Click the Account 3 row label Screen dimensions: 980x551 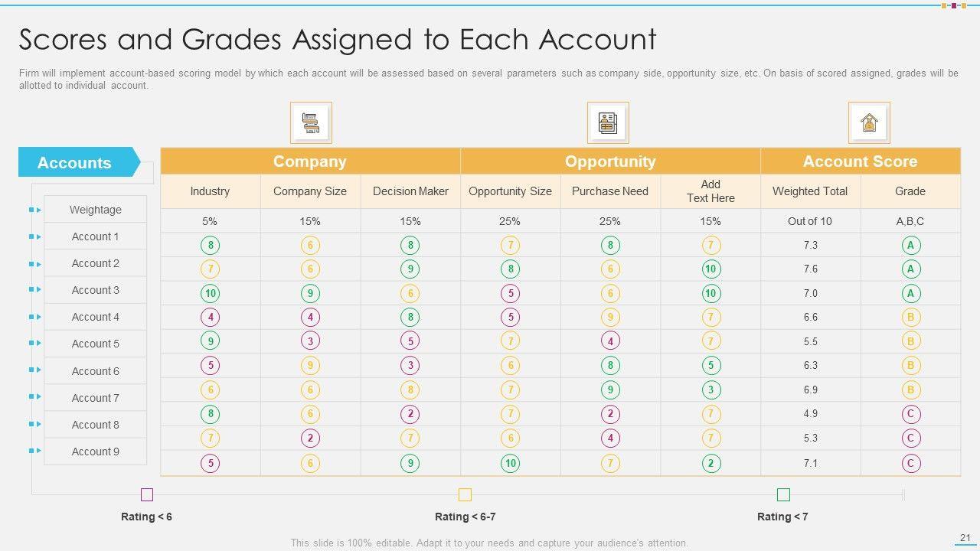(96, 290)
